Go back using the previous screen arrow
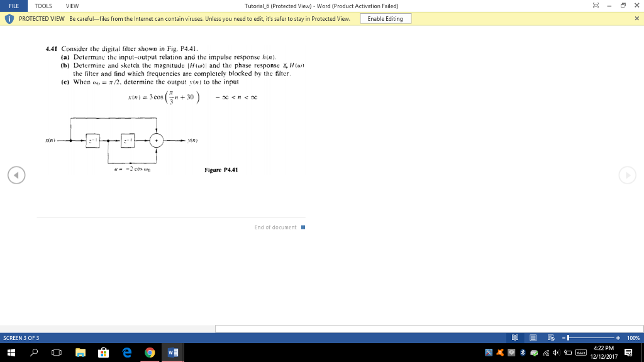 16,175
